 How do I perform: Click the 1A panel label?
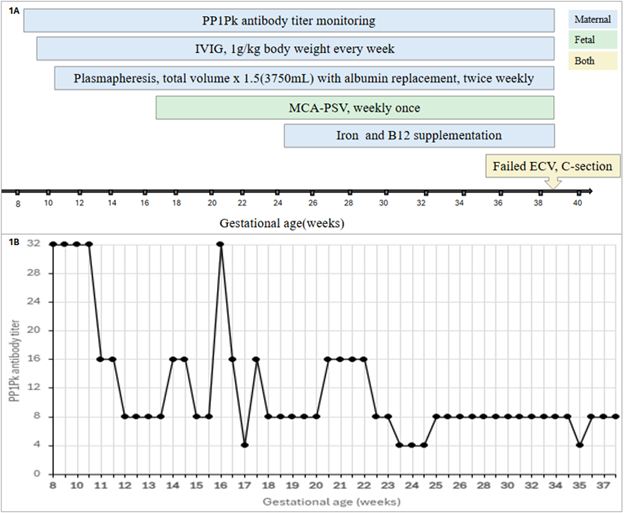pos(14,11)
